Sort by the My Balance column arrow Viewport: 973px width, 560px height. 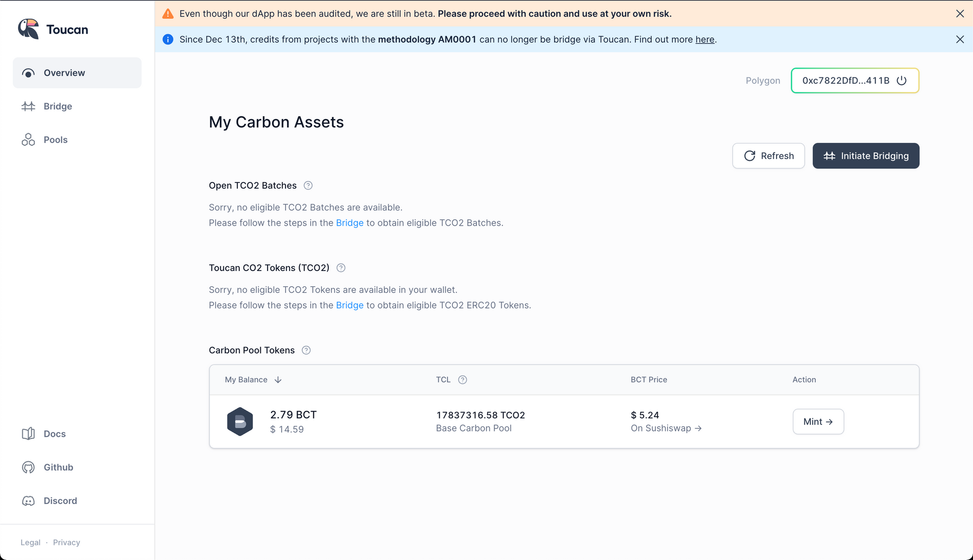[278, 379]
